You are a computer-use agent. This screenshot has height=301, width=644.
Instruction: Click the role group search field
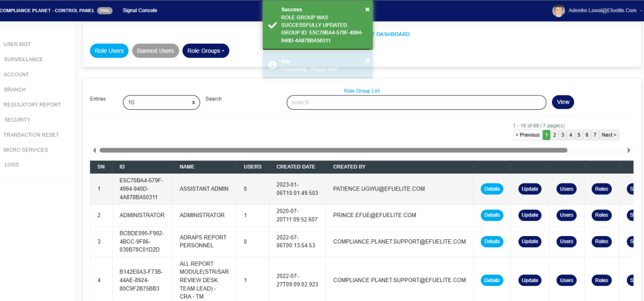coord(416,102)
